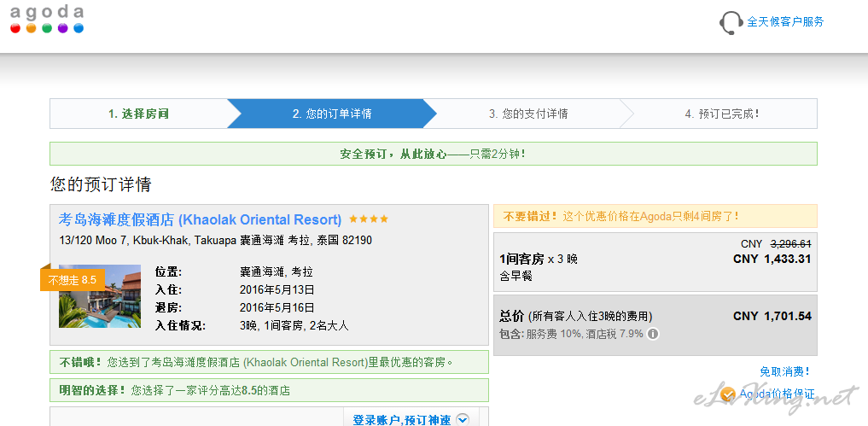The width and height of the screenshot is (868, 426).
Task: Select step 4. 预订已完成
Action: coord(722,114)
